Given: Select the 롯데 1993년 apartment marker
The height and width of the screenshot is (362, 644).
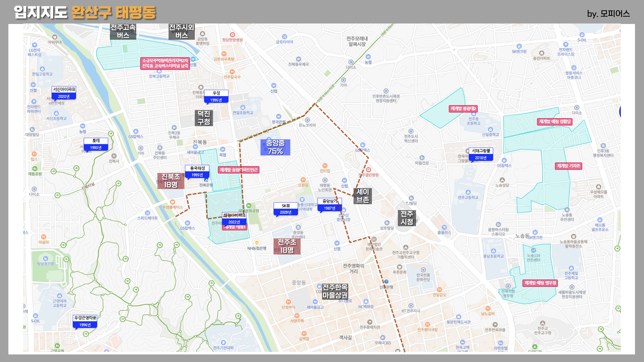Looking at the screenshot, I should (96, 144).
